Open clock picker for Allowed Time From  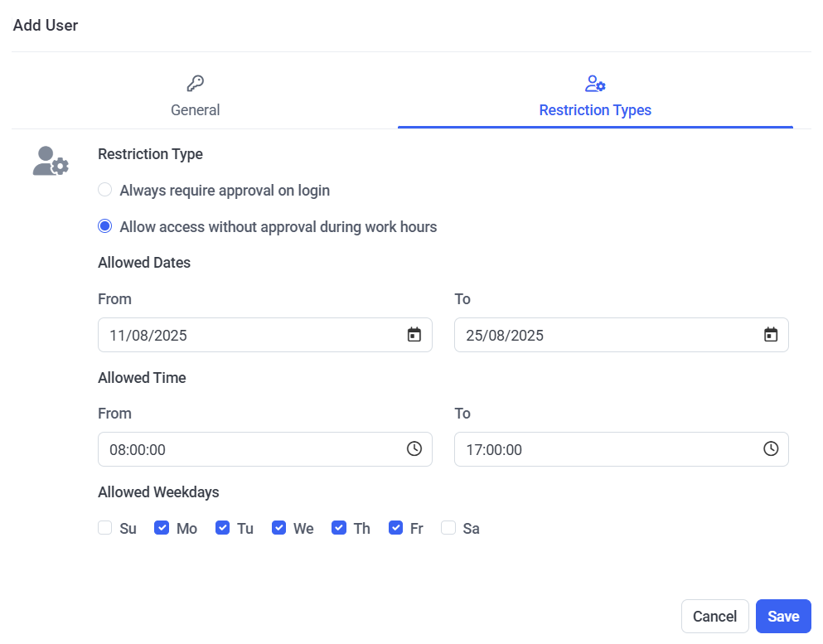point(414,449)
